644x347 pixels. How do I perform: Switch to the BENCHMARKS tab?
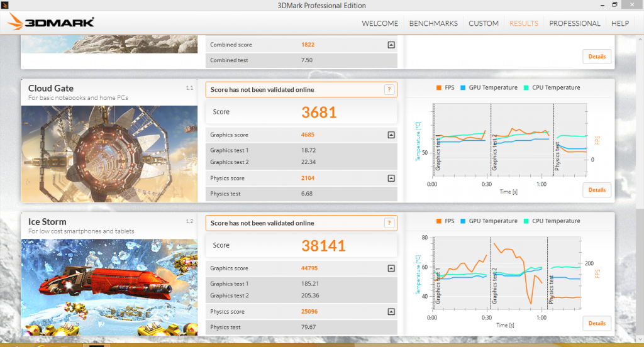(433, 23)
